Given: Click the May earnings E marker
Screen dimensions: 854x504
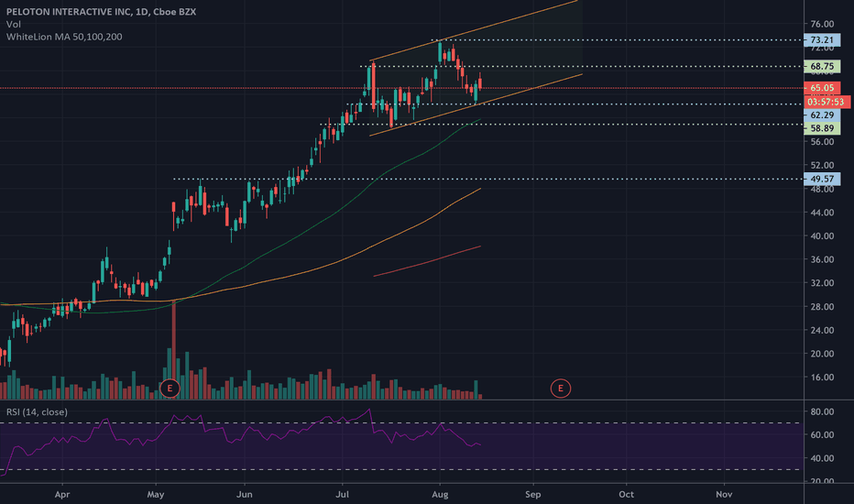Looking at the screenshot, I should coord(170,389).
